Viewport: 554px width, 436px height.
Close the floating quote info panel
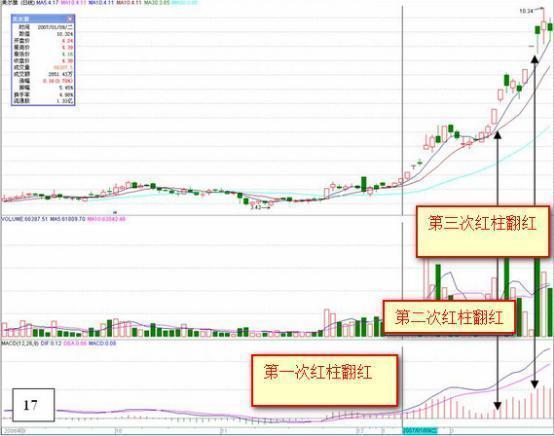(70, 19)
